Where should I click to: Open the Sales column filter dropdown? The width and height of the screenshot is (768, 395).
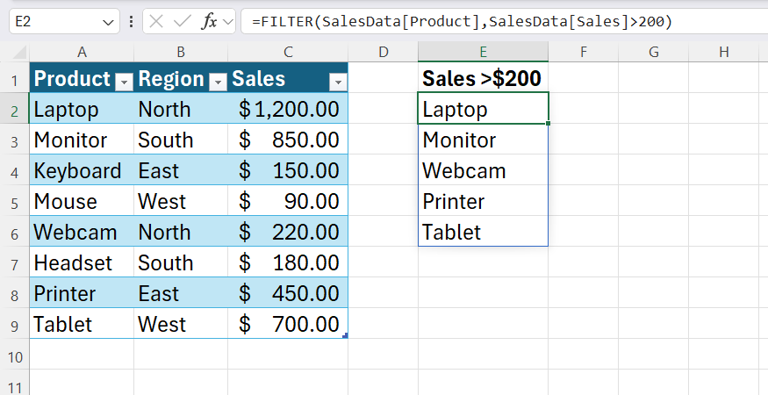click(337, 83)
